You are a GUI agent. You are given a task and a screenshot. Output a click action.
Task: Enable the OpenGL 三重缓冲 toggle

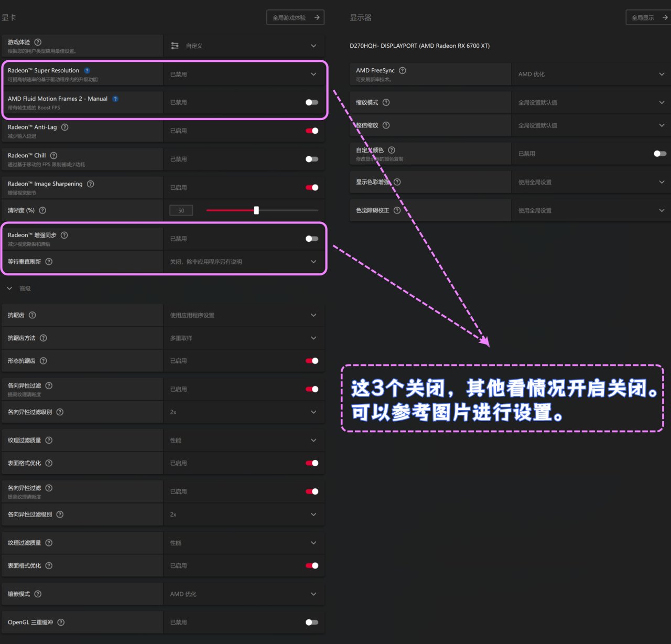[312, 622]
